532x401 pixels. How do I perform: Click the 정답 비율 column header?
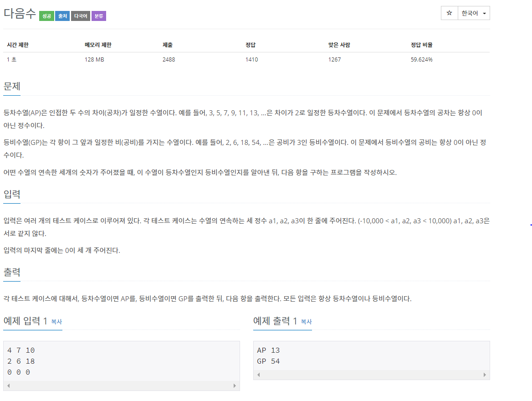point(421,45)
